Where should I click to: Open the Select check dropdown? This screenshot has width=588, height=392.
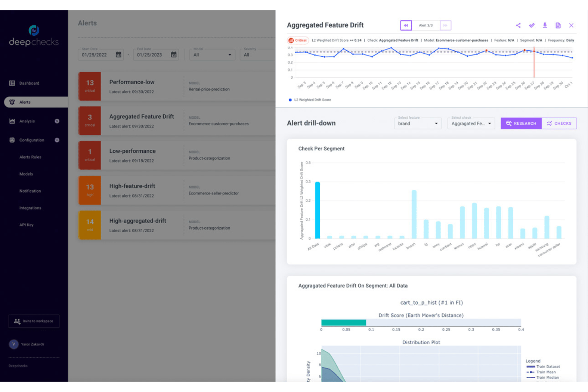471,123
